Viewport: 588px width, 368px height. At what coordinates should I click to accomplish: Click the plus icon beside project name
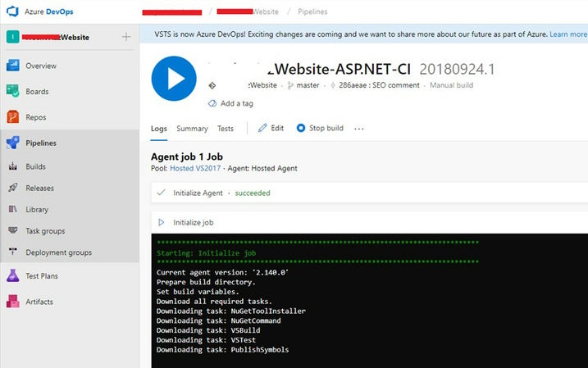(126, 37)
